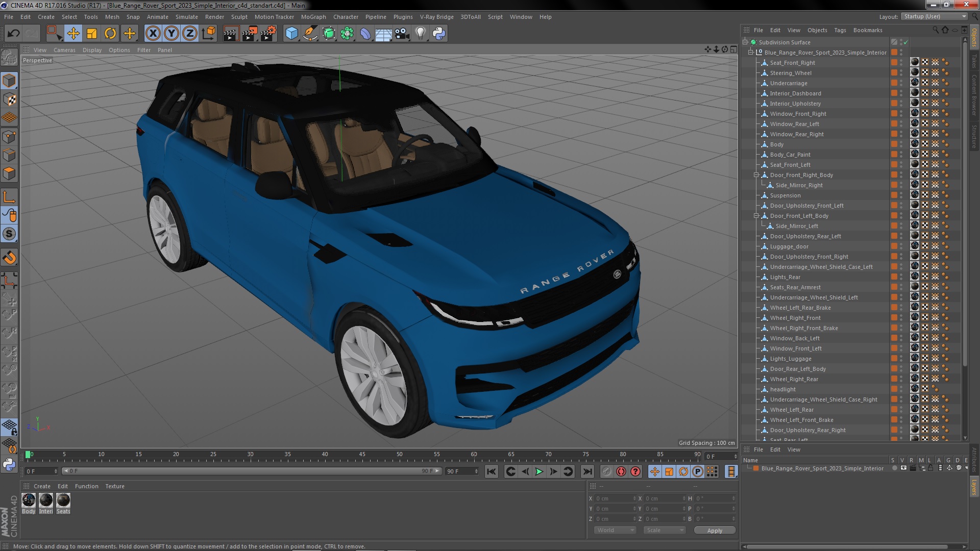Collapse the Blue_Range_Rover_Sport_2023_Simple_Interior null
Screen dimensions: 980x551
[x=751, y=52]
